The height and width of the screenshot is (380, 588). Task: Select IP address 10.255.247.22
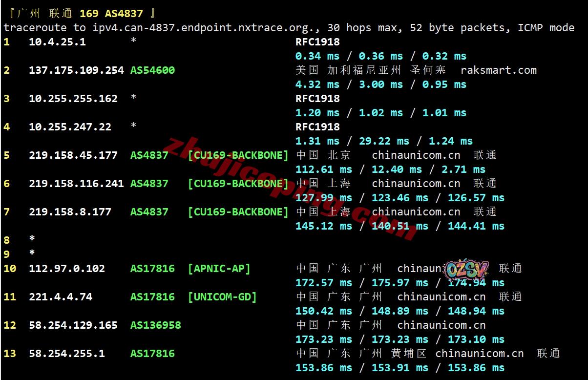click(x=70, y=127)
